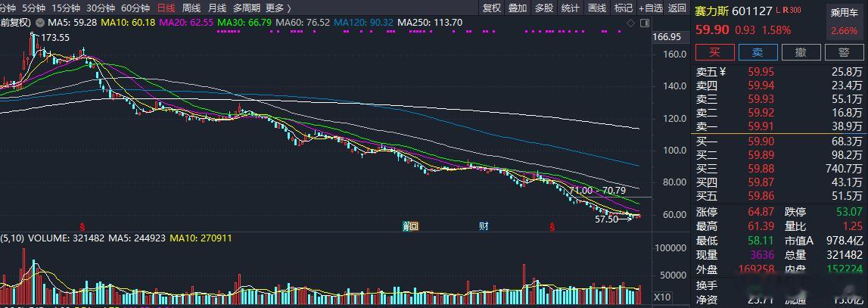Click the 解 marker icon on timeline

click(x=410, y=226)
